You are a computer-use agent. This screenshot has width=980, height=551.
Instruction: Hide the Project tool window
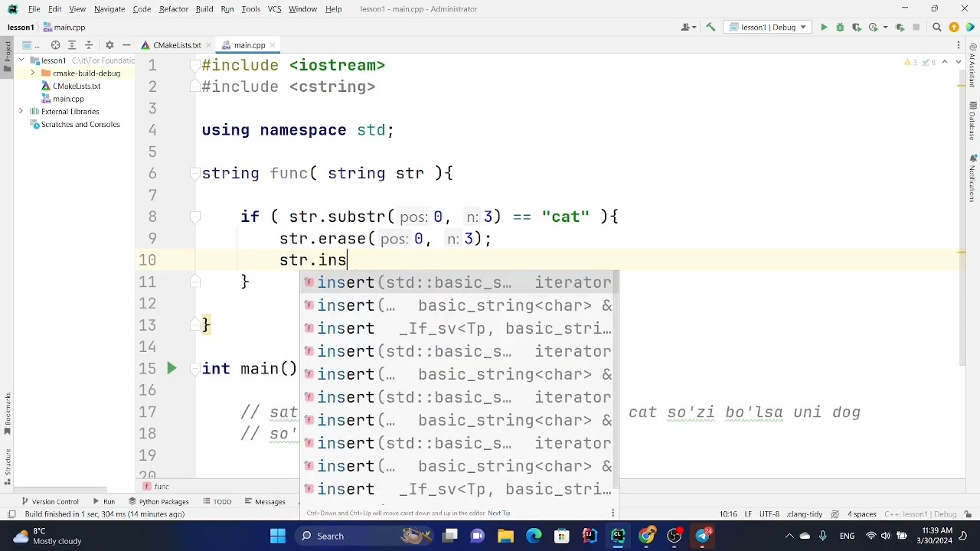(x=126, y=45)
